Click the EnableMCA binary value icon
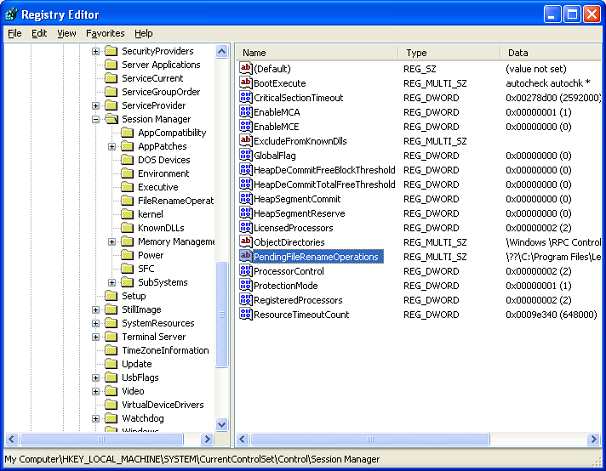Screen dimensions: 606x471 [x=245, y=112]
